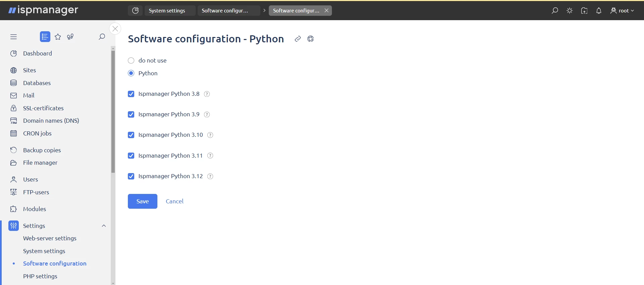Uncheck Ispmanager Python 3.11
This screenshot has height=285, width=644.
131,156
